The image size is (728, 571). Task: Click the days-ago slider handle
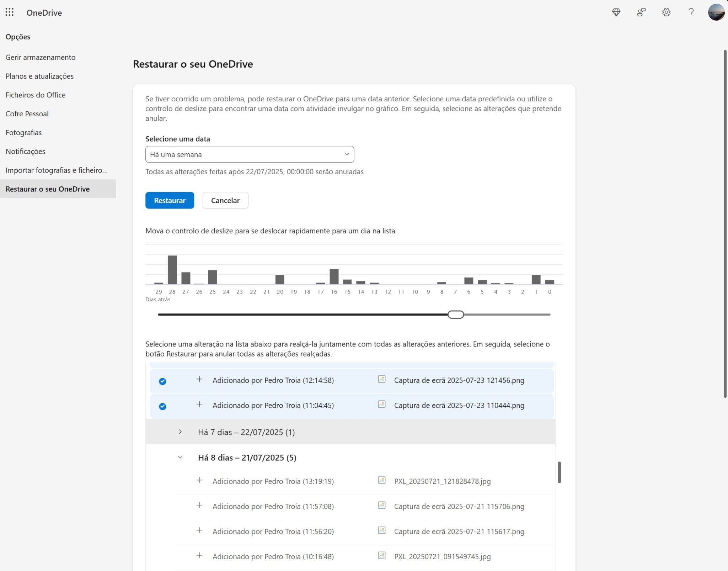[456, 314]
